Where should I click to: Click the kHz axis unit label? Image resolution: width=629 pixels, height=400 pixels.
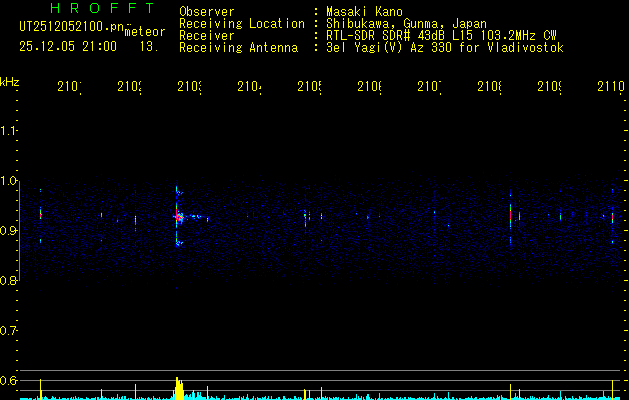click(10, 82)
